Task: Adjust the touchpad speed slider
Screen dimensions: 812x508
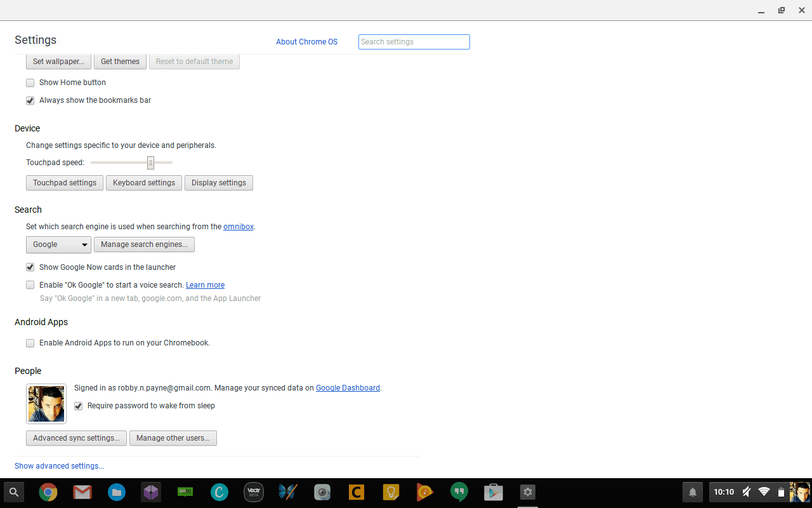Action: (x=150, y=163)
